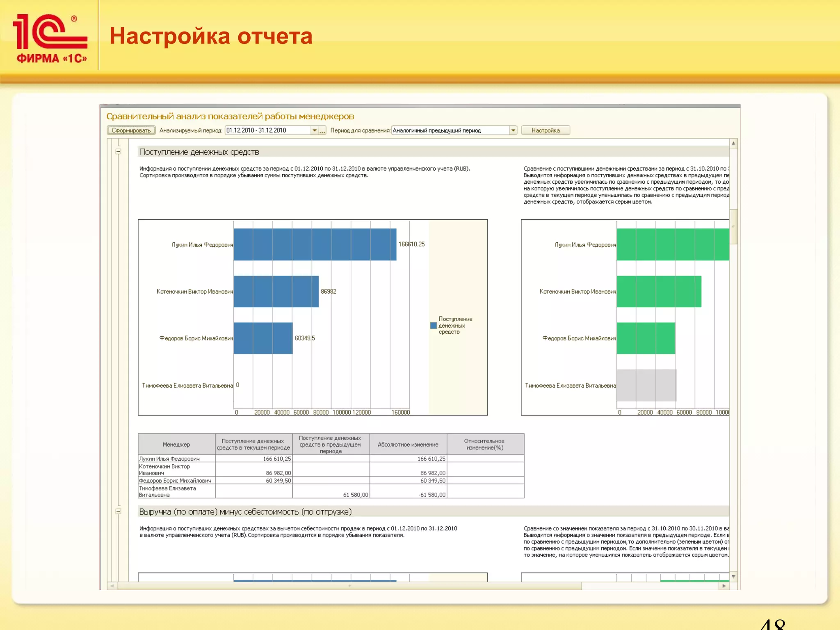
Task: Click the data label 166610.25 on chart
Action: (x=411, y=244)
